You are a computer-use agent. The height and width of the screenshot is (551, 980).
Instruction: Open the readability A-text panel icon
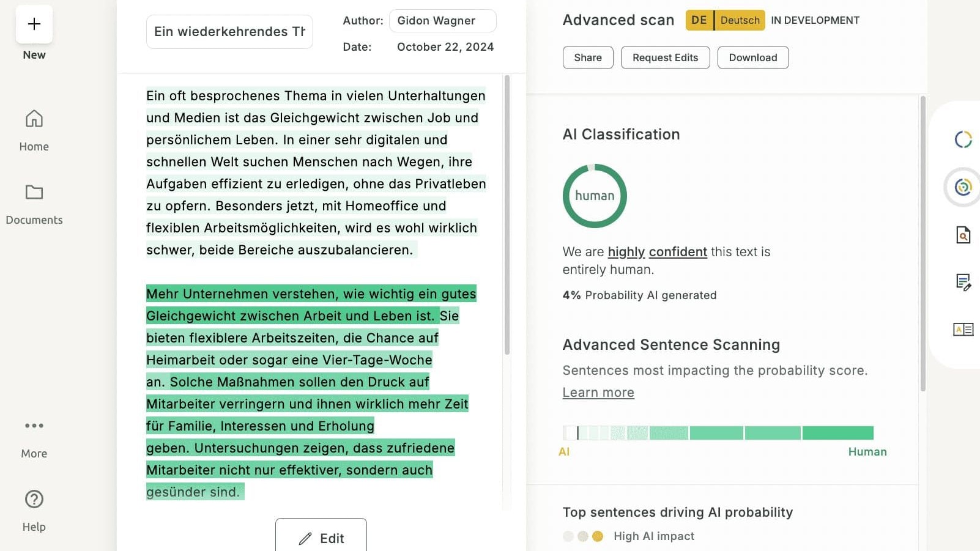click(963, 330)
